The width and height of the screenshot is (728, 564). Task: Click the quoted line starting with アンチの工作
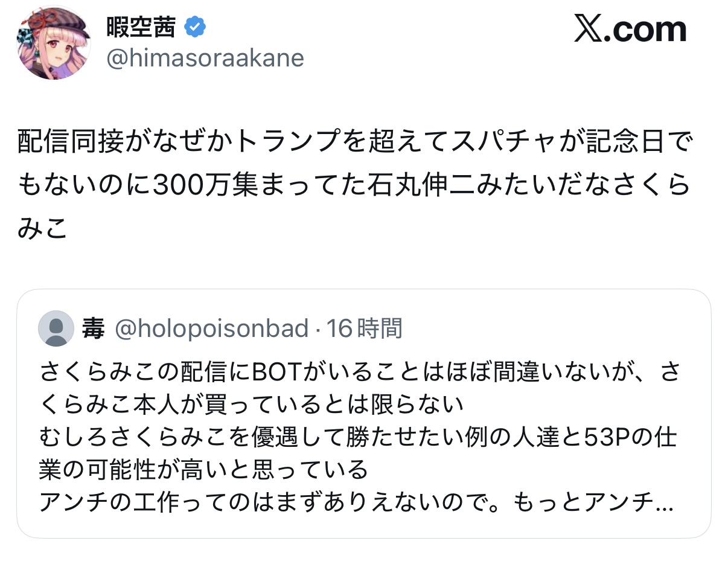tap(355, 502)
